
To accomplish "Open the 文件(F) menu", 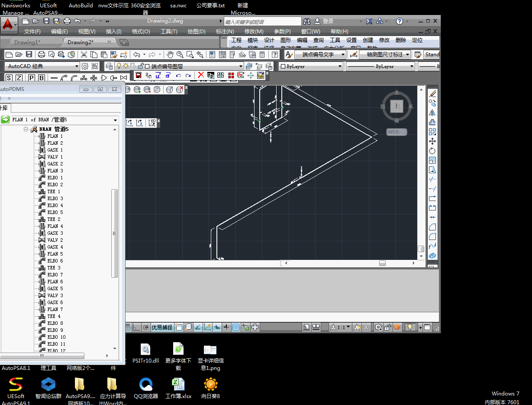I will pyautogui.click(x=32, y=32).
